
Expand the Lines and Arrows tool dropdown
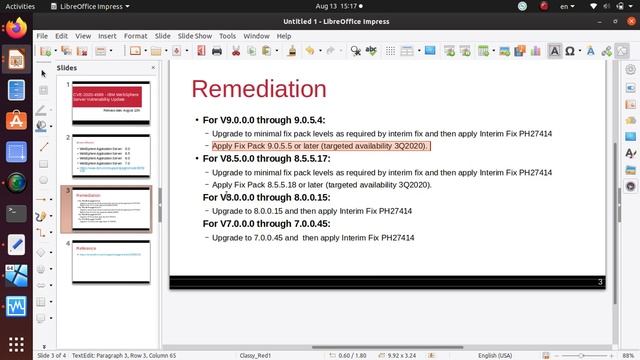51,200
